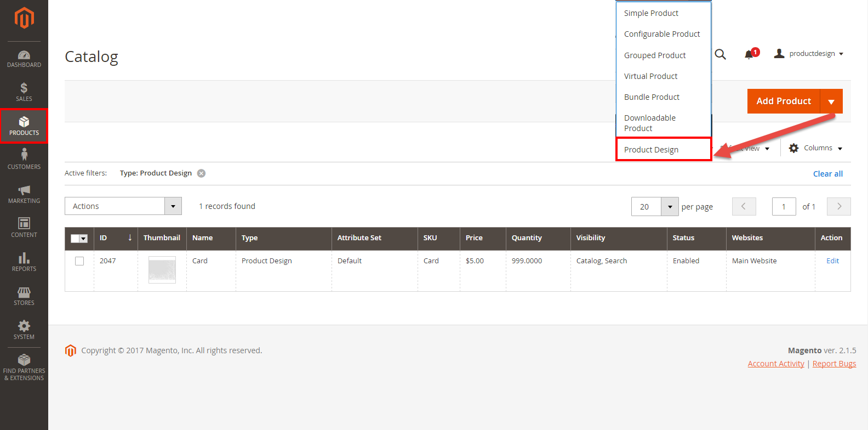This screenshot has width=868, height=430.
Task: Select Configurable Product menu entry
Action: (661, 34)
